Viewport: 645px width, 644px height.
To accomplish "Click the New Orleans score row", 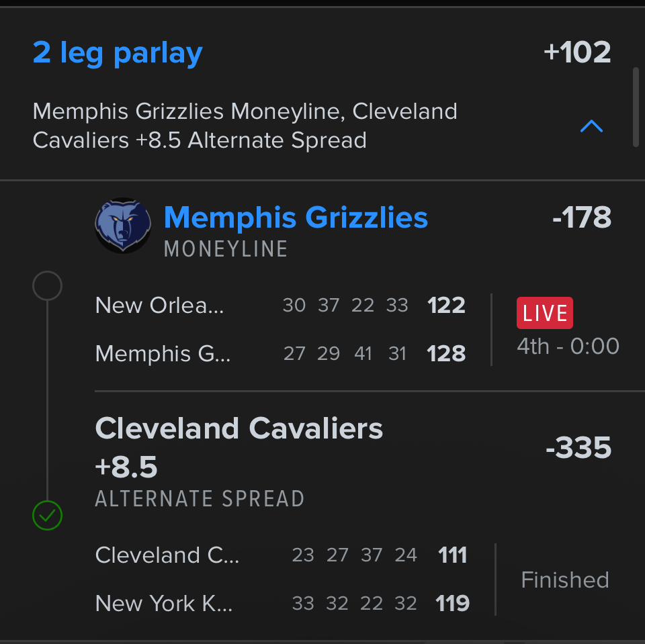I will tap(280, 306).
